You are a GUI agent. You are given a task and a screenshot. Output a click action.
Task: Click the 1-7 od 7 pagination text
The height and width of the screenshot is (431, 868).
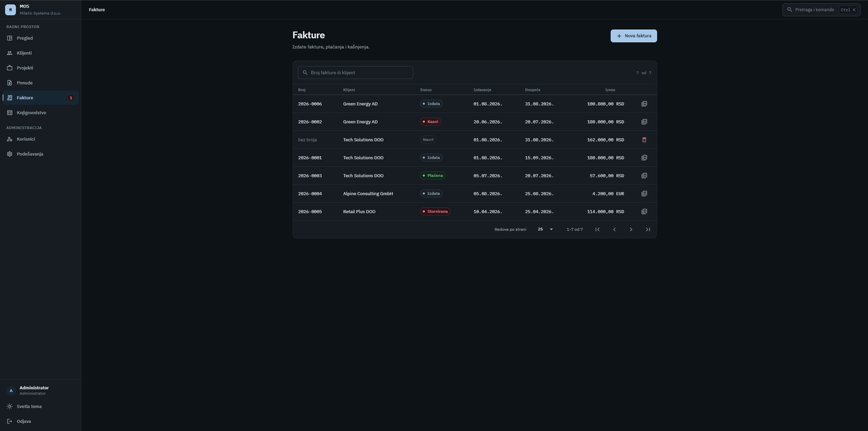(x=575, y=229)
